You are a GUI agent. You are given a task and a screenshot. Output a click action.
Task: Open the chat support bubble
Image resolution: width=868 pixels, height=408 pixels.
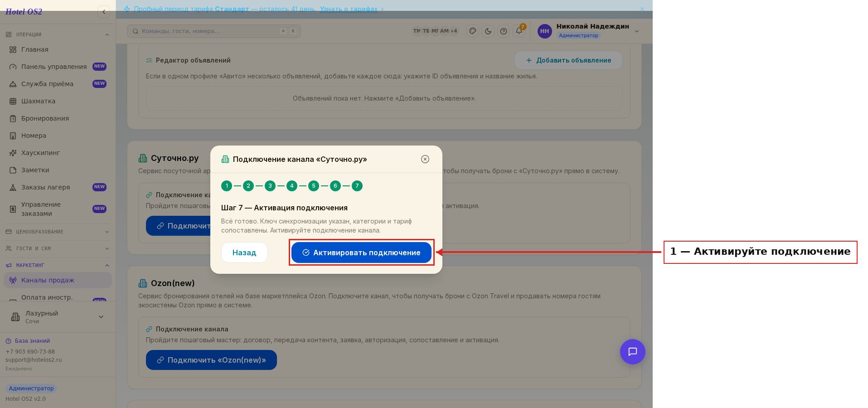pyautogui.click(x=633, y=352)
